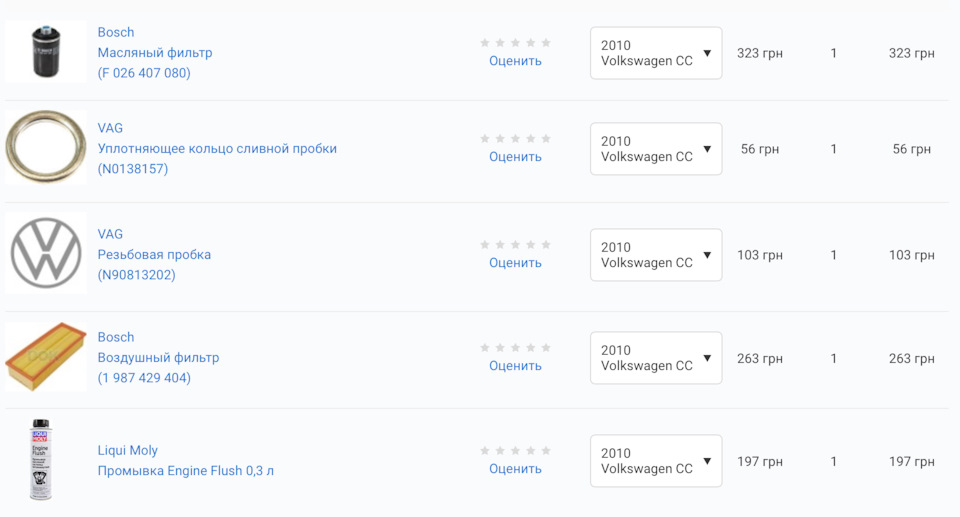Open car dropdown for Резьбовая пробка row
Screen dimensions: 960x517
pos(656,255)
